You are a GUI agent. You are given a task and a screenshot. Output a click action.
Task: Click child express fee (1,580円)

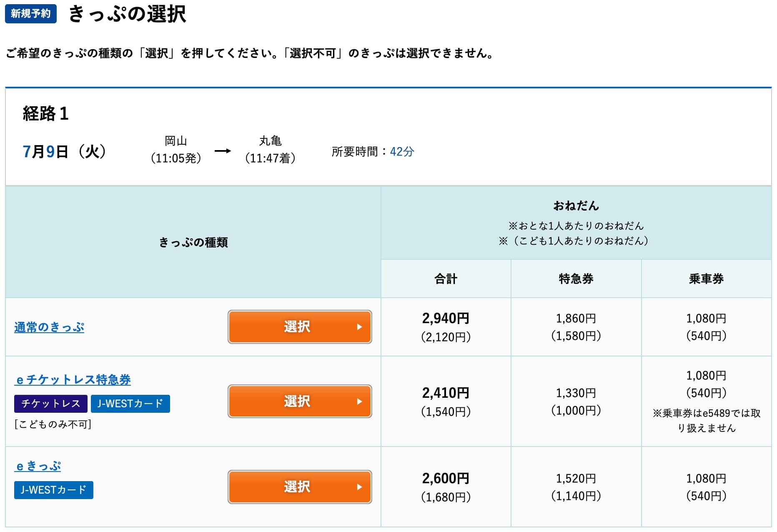pyautogui.click(x=576, y=336)
